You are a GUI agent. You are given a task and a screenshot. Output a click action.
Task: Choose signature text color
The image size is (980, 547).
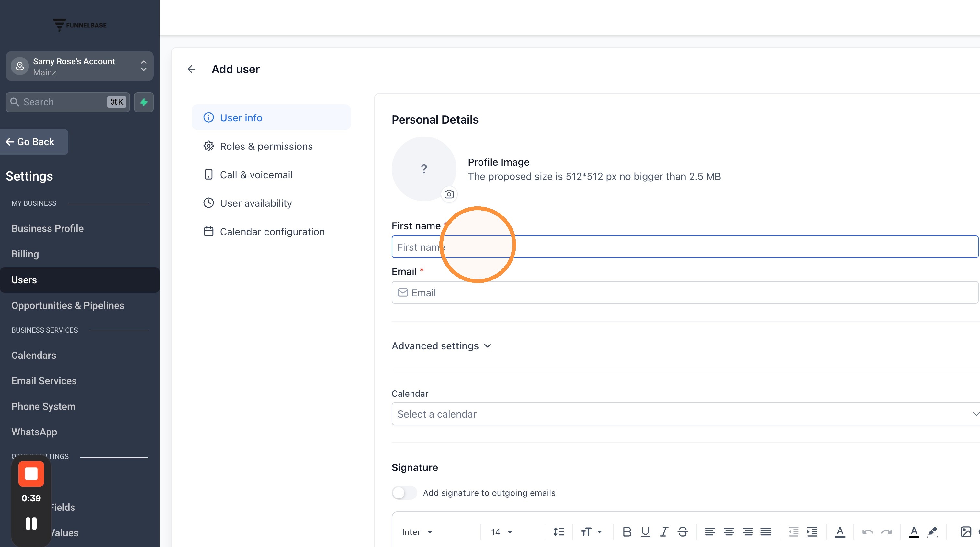(x=914, y=532)
